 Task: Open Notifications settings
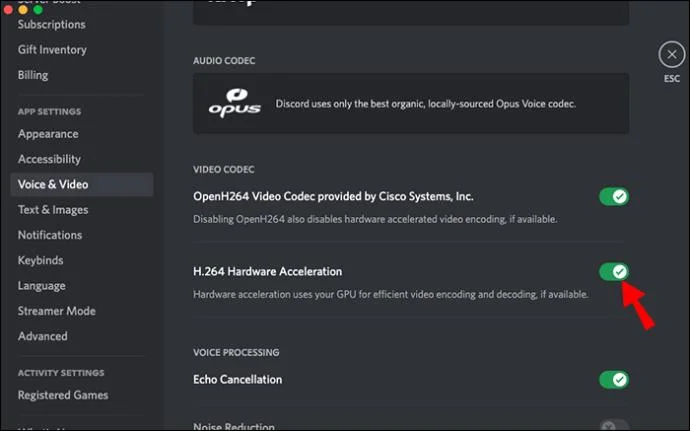coord(50,235)
